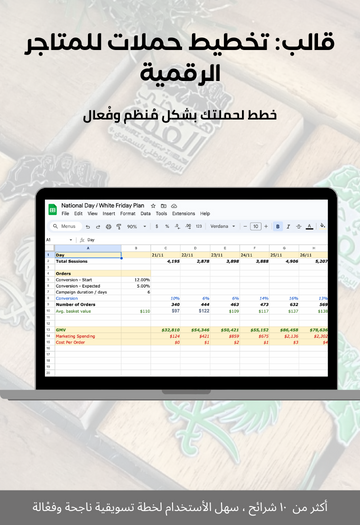Image resolution: width=360 pixels, height=525 pixels.
Task: Toggle bold formatting button
Action: coord(278,227)
